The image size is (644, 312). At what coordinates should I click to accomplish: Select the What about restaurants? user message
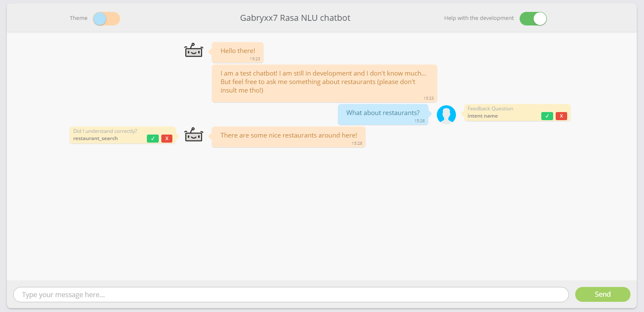(383, 114)
